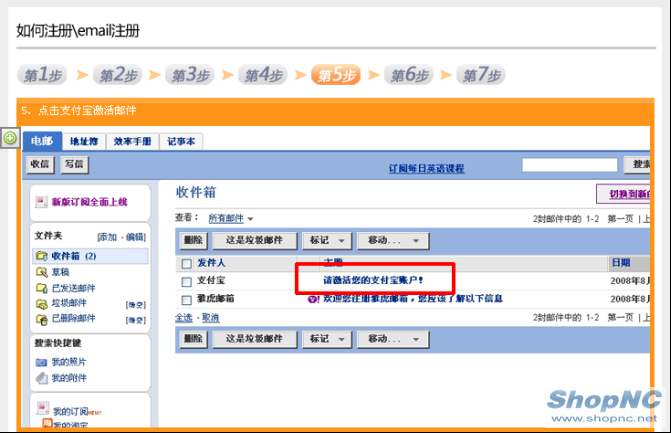Image resolution: width=671 pixels, height=433 pixels.
Task: Click 新版订阅全面上线 link
Action: point(89,202)
